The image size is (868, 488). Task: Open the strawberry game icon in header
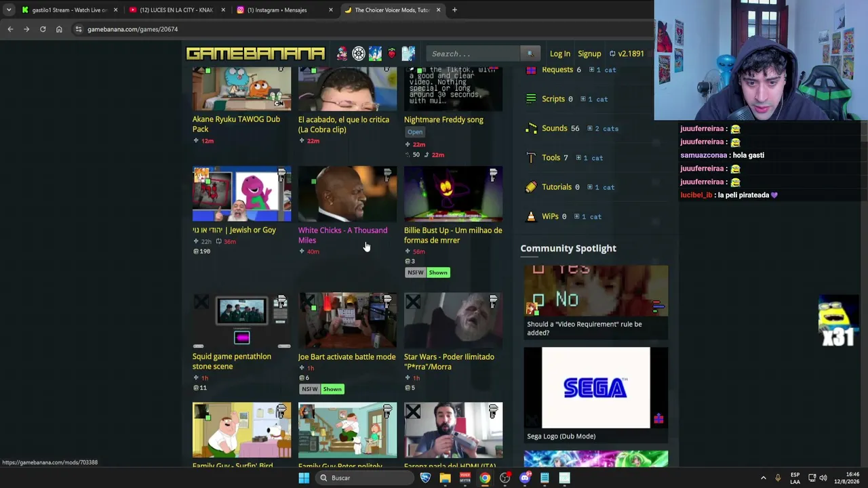click(391, 54)
